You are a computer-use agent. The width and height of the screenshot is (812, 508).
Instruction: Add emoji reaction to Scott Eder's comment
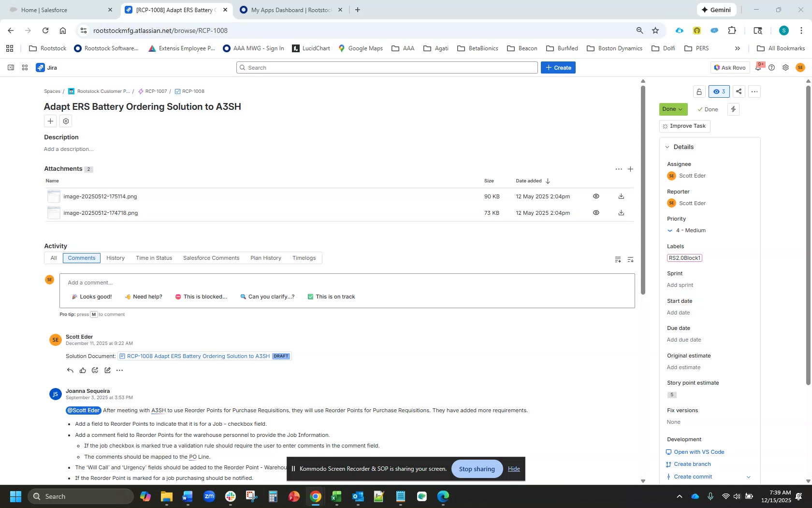pos(95,371)
